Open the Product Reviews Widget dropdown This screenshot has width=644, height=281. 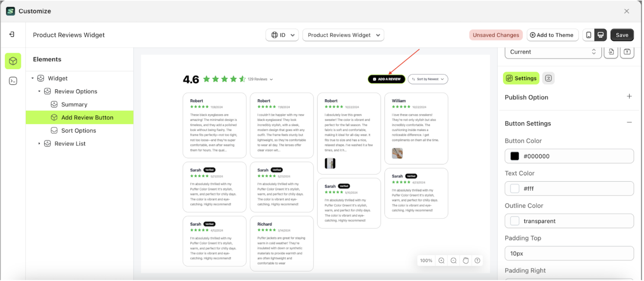(x=343, y=35)
